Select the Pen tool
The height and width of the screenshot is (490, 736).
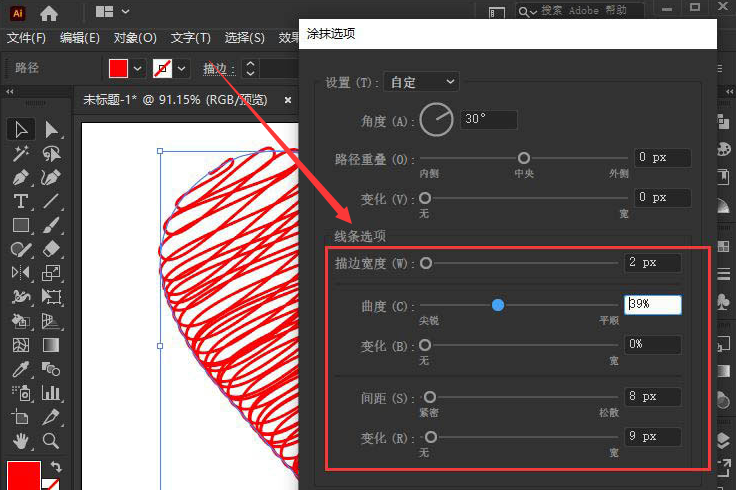pos(21,177)
